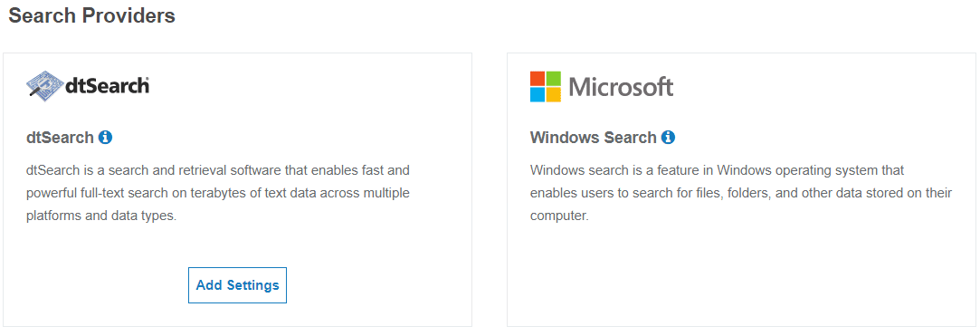980x336 pixels.
Task: Click the bold Windows Search provider title
Action: point(593,137)
